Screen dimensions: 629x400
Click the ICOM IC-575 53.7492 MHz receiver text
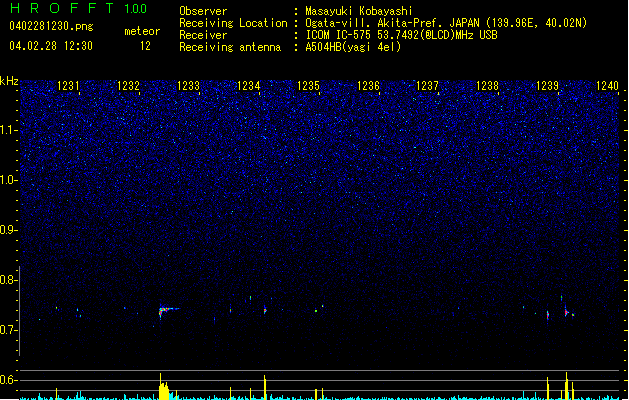point(402,35)
